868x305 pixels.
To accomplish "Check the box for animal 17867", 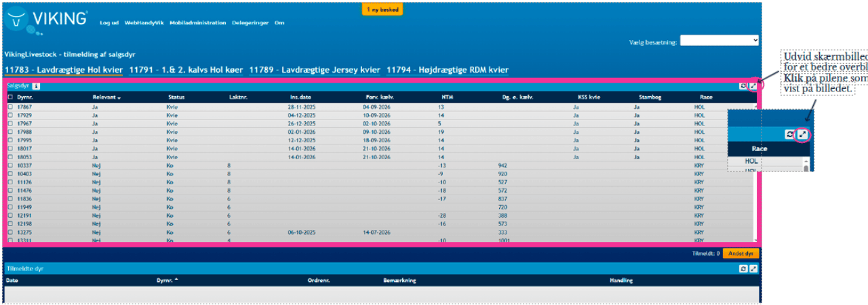I will point(9,107).
